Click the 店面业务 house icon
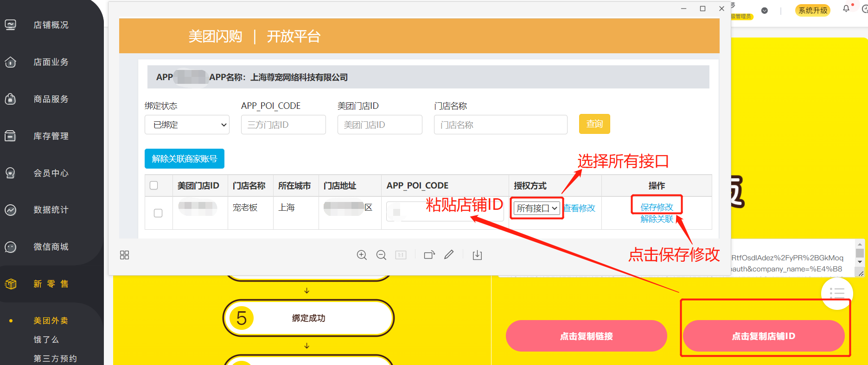868x365 pixels. tap(10, 62)
